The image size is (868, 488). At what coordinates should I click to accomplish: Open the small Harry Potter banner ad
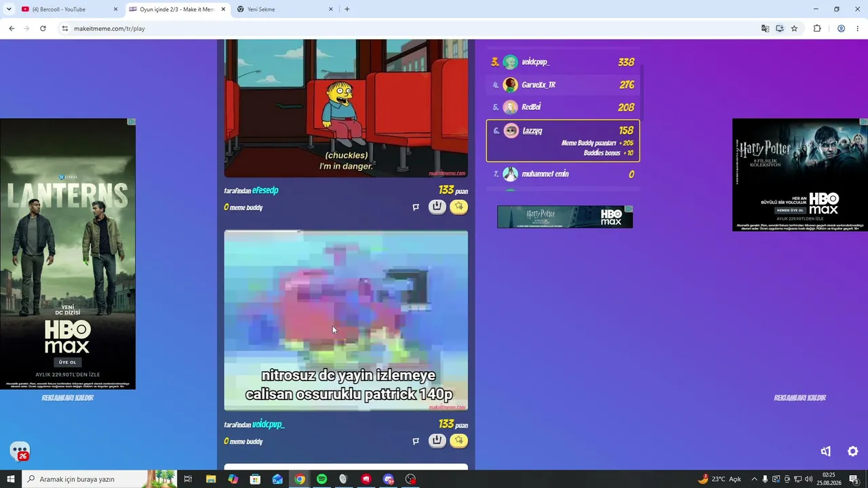pos(565,217)
